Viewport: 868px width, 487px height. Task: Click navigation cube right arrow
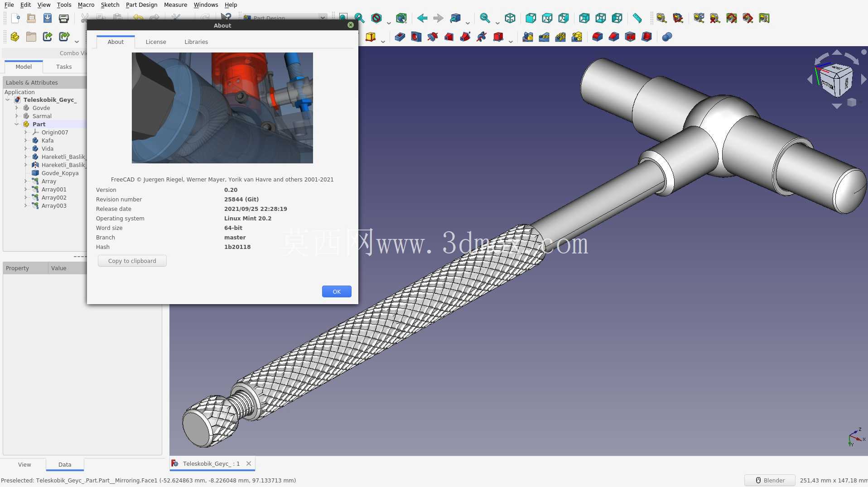(863, 80)
